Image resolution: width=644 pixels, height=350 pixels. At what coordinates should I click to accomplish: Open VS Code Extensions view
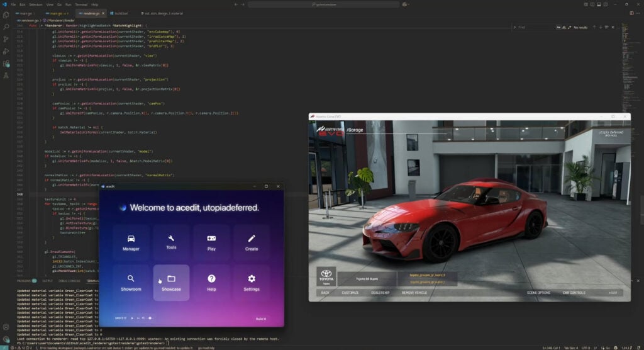(6, 64)
